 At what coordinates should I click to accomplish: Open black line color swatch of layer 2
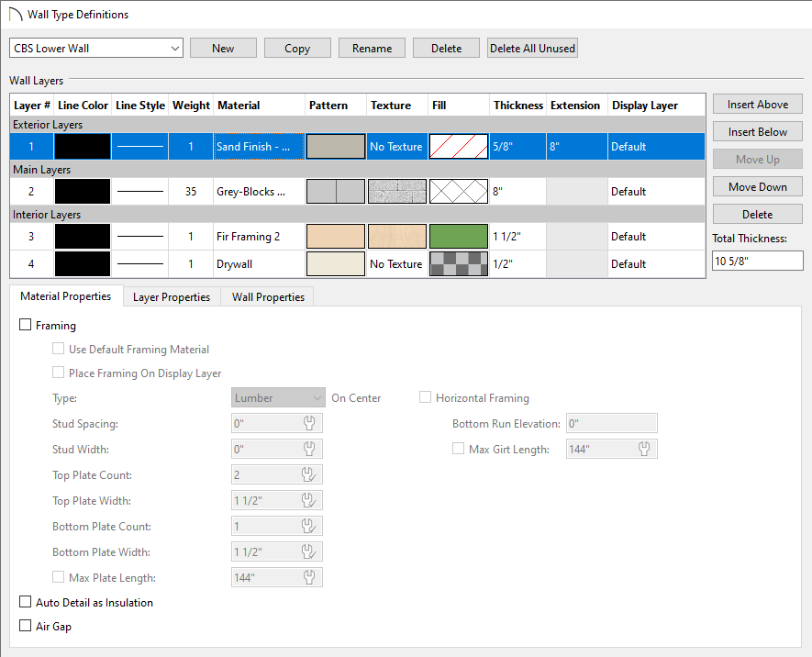83,192
